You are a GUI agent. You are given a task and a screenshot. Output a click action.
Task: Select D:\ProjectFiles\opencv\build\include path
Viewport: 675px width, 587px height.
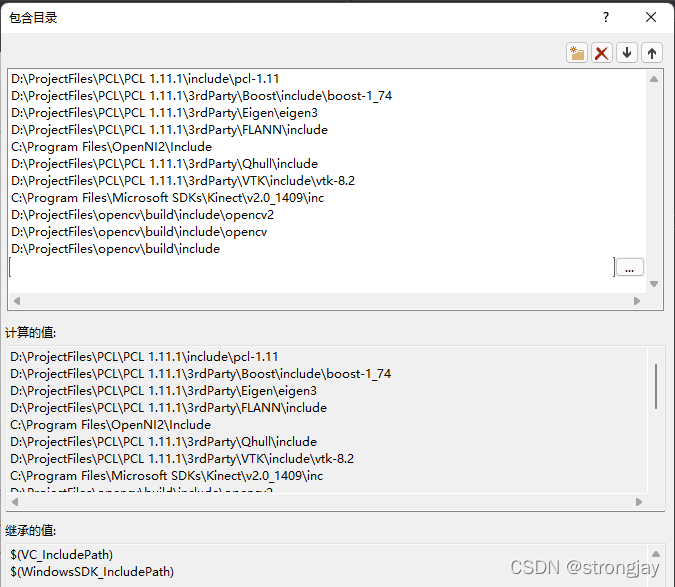click(x=115, y=249)
